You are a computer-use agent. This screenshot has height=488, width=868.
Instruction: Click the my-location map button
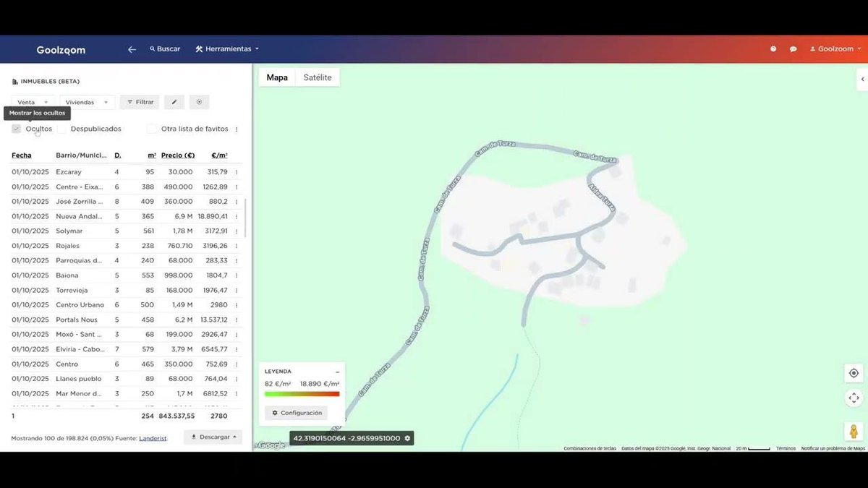(x=854, y=373)
